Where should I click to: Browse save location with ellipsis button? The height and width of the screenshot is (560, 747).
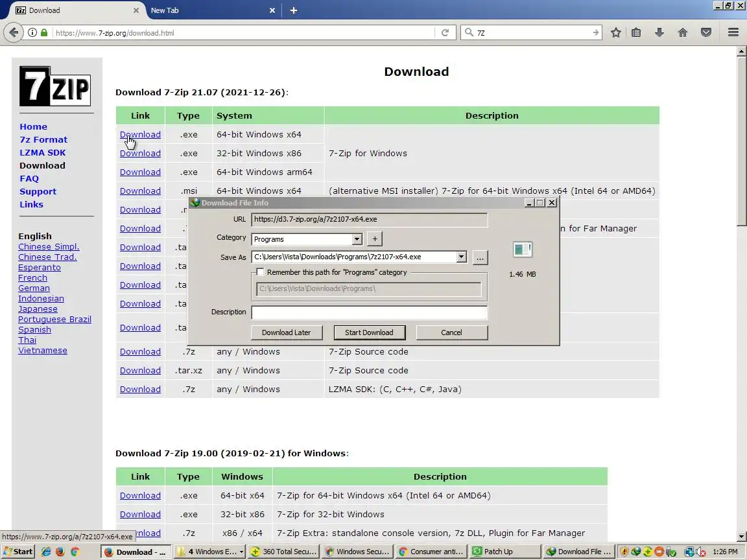pos(480,257)
